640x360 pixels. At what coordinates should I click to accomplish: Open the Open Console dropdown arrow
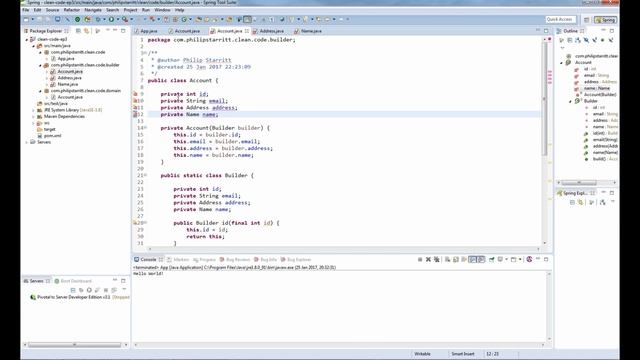[520, 259]
